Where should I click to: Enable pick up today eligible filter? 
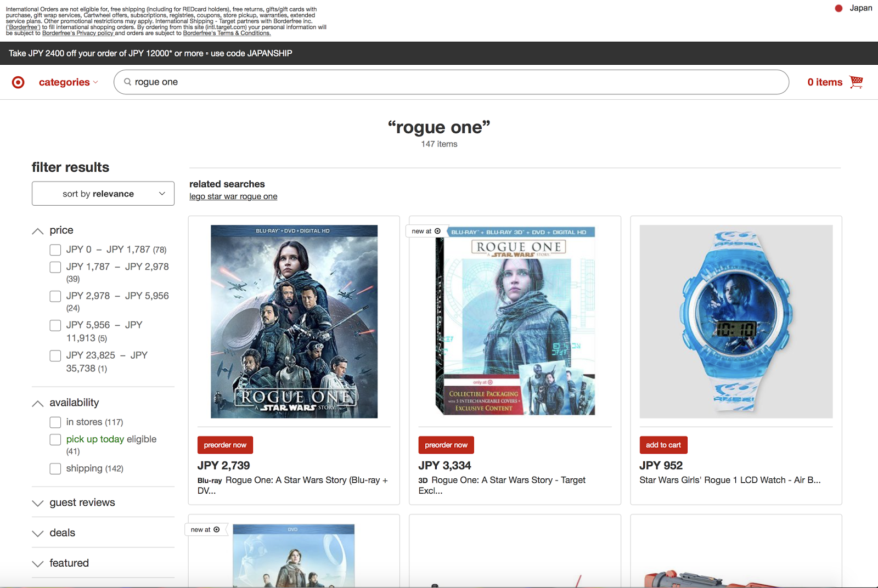tap(55, 439)
